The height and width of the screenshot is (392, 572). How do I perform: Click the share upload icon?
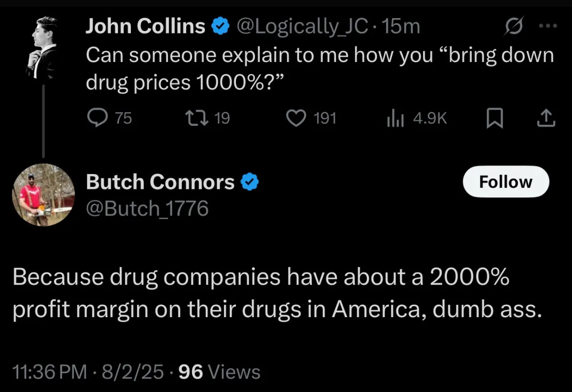click(546, 118)
